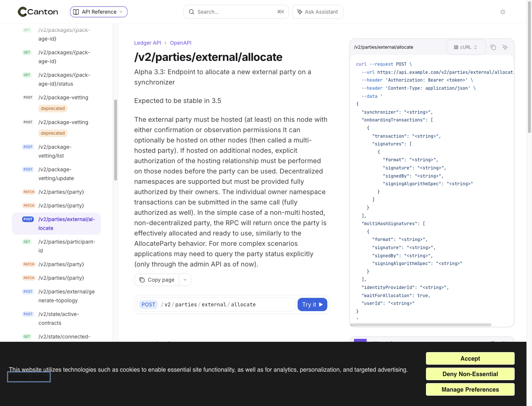Click the Search input field
This screenshot has height=406, width=532.
236,12
